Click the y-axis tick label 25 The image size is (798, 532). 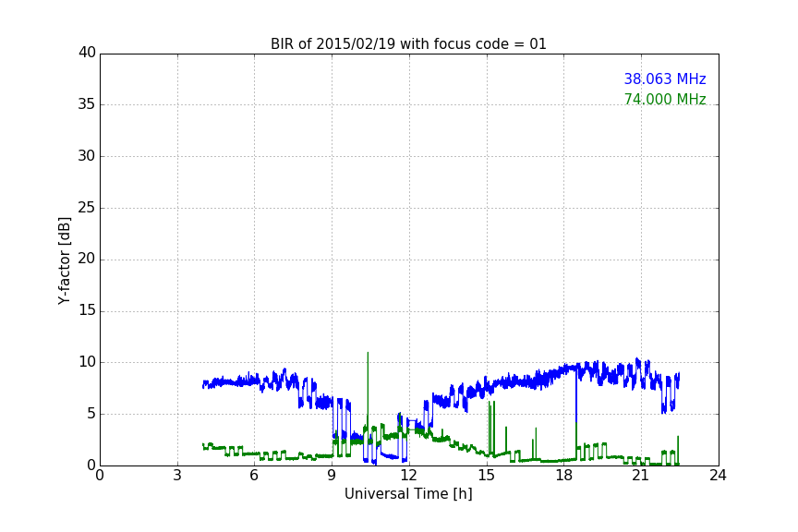(x=87, y=208)
